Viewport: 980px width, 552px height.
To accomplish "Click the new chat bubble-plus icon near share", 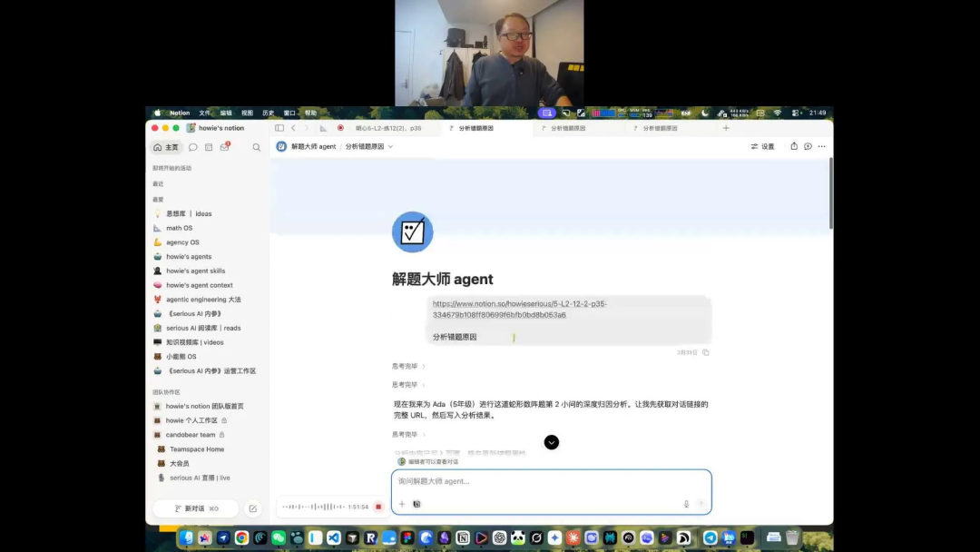I will (808, 146).
